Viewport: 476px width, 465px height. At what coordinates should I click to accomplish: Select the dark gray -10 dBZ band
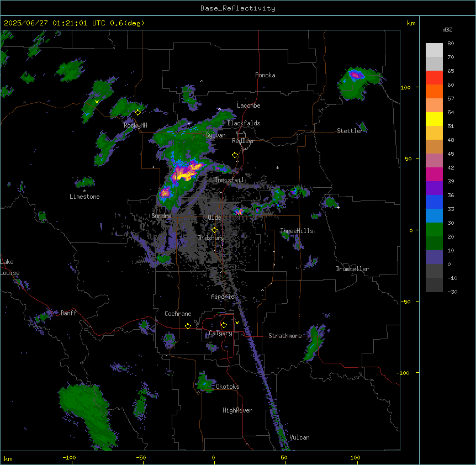(434, 285)
